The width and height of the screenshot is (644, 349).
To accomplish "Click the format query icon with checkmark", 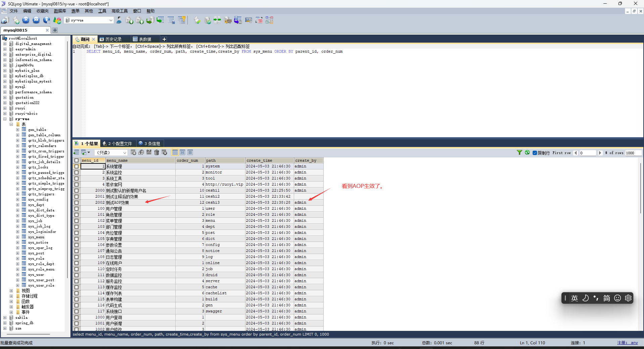I will [x=197, y=20].
